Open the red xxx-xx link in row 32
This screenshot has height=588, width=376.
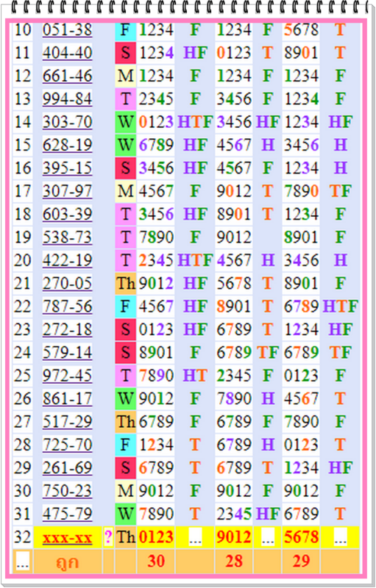click(x=67, y=538)
